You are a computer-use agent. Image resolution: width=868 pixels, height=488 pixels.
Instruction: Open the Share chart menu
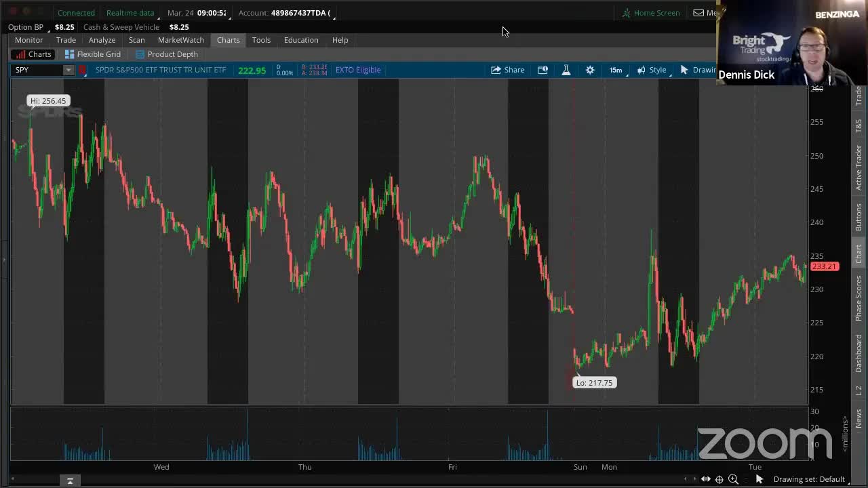507,70
